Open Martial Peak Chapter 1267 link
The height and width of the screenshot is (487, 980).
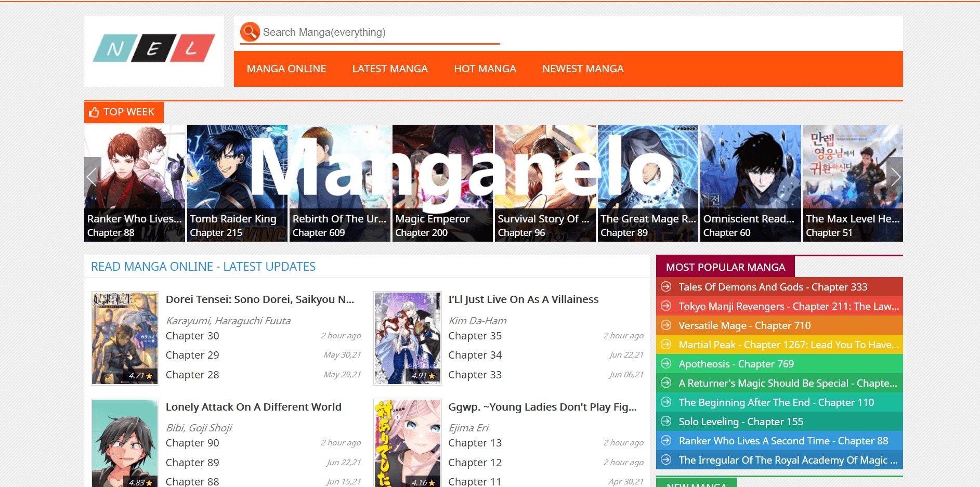click(x=789, y=345)
